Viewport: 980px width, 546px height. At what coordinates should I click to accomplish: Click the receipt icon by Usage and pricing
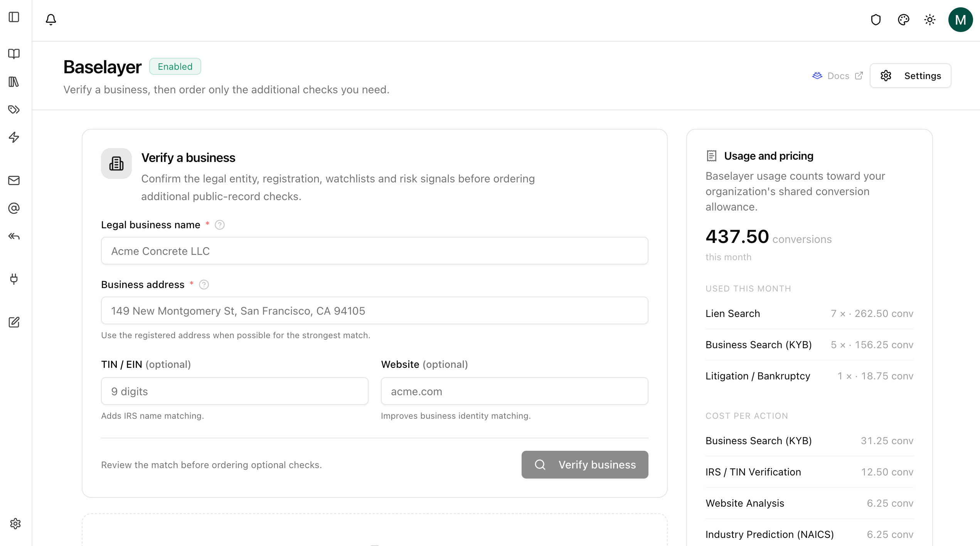point(711,156)
